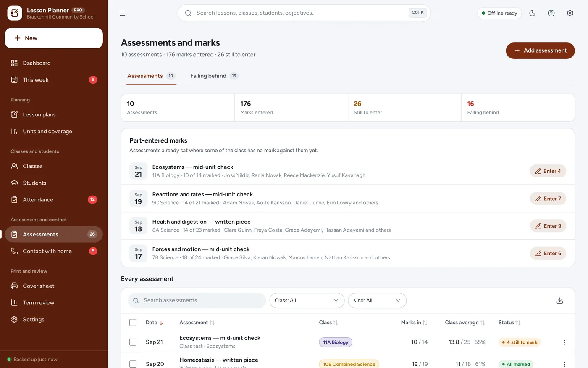Image resolution: width=588 pixels, height=368 pixels.
Task: Switch to the Falling behind tab
Action: 214,76
